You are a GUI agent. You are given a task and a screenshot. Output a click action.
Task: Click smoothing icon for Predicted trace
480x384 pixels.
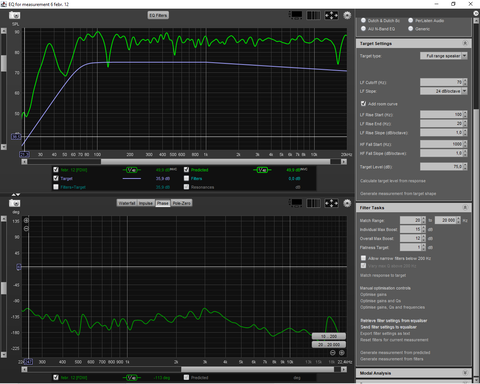click(262, 170)
